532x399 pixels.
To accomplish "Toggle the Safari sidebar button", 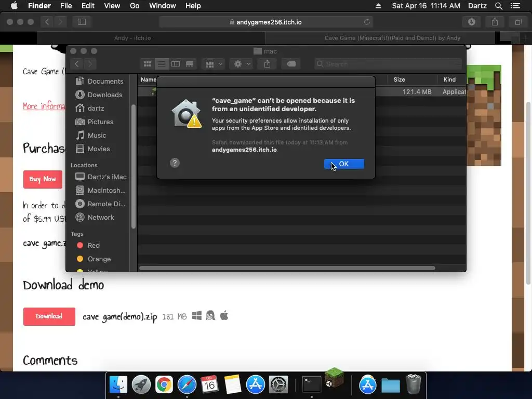I will pos(82,22).
